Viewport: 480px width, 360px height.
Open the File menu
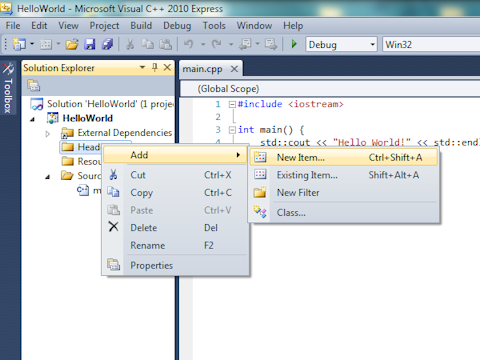point(13,26)
